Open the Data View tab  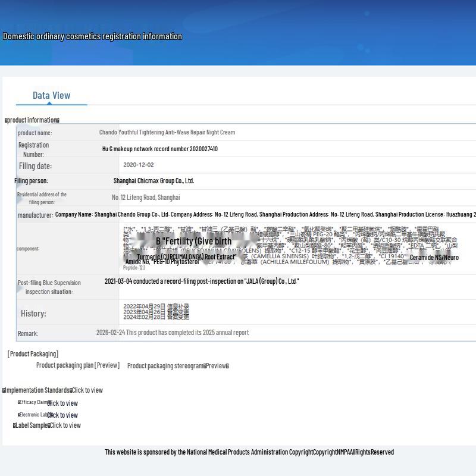click(x=52, y=95)
